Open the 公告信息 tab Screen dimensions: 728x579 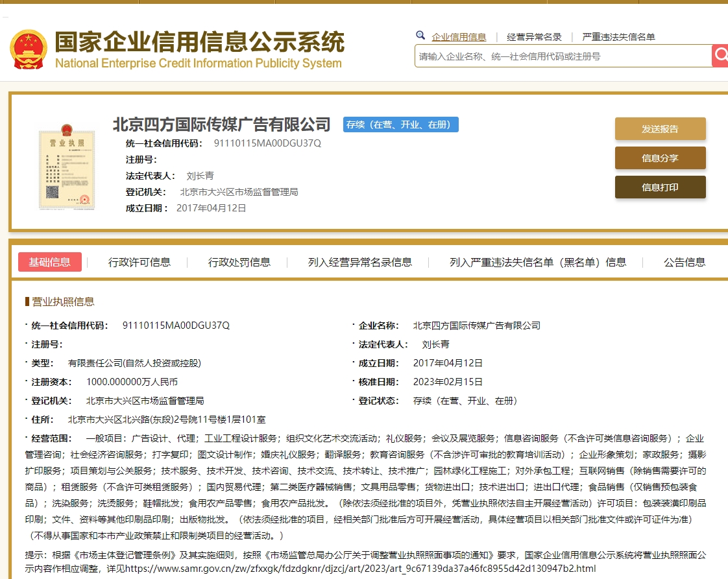pos(685,263)
